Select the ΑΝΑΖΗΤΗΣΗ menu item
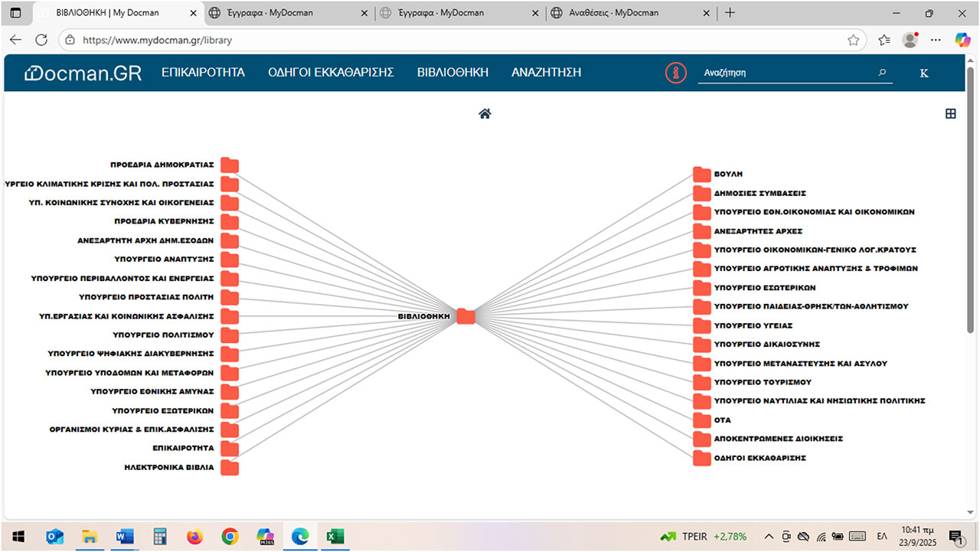Image resolution: width=980 pixels, height=552 pixels. point(546,73)
